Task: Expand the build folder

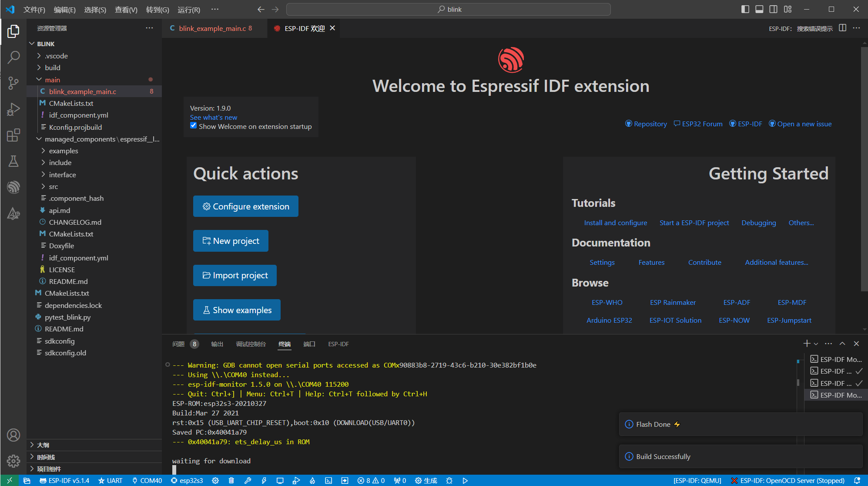Action: coord(94,67)
